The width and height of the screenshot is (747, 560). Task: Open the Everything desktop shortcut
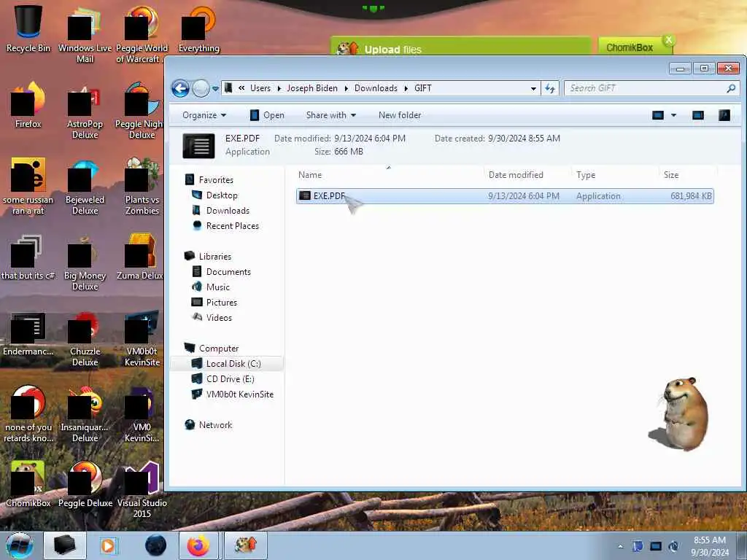coord(199,28)
